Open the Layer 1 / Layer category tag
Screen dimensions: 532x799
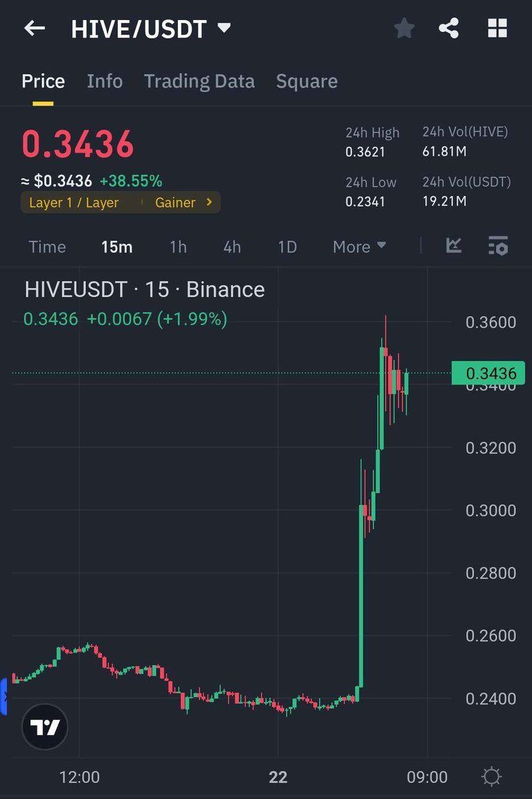(x=74, y=203)
